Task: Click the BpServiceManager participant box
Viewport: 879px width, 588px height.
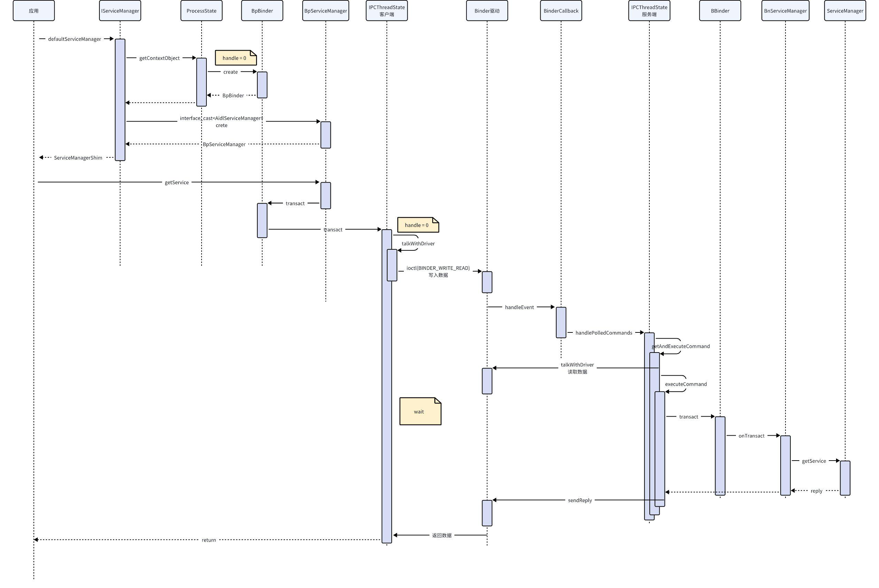Action: click(x=326, y=10)
